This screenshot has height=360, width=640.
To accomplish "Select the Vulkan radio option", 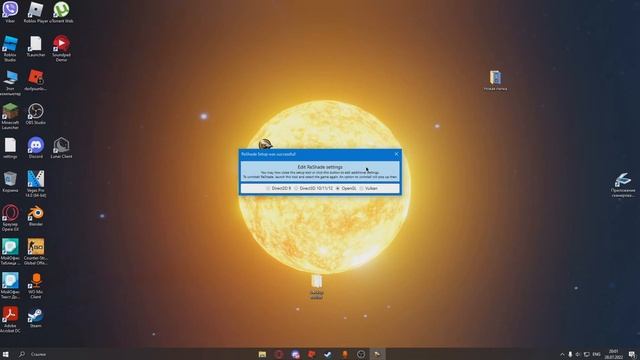I will (369, 189).
